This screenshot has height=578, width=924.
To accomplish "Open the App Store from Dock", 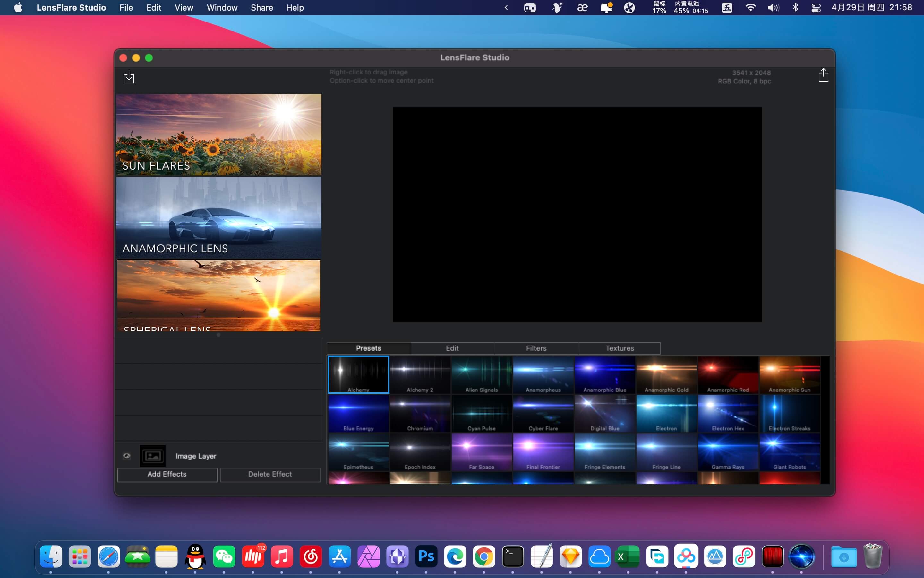I will coord(339,556).
